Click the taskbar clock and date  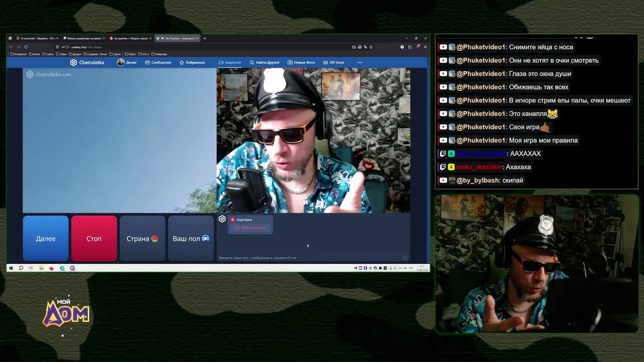coord(422,268)
